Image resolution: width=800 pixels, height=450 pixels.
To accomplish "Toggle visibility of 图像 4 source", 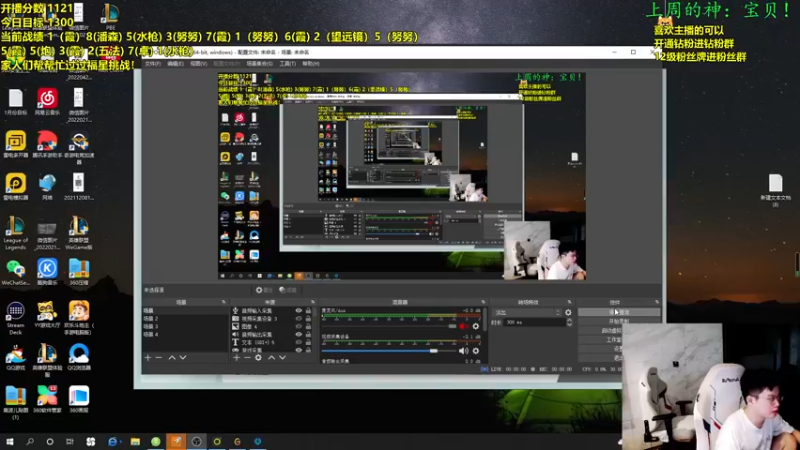I will [x=298, y=326].
